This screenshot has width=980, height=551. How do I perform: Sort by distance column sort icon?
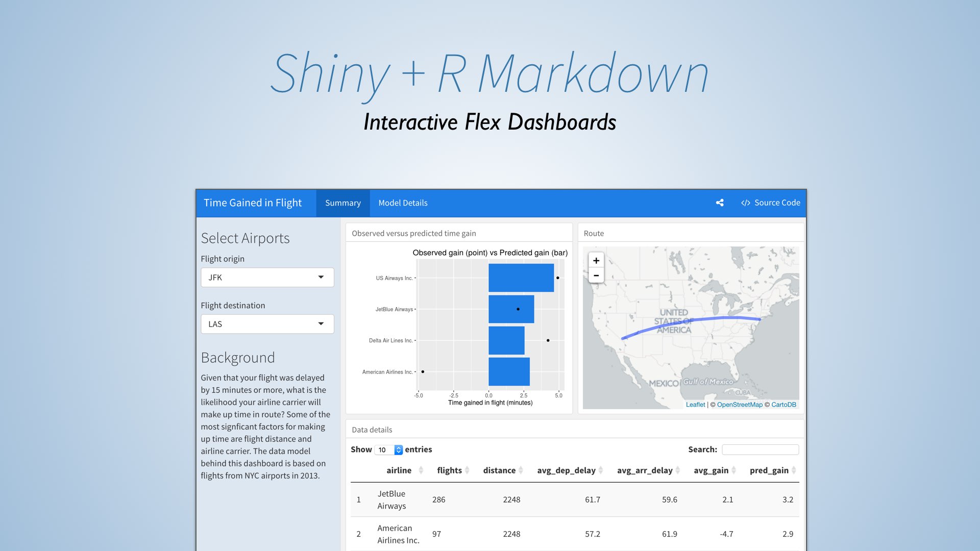[521, 470]
